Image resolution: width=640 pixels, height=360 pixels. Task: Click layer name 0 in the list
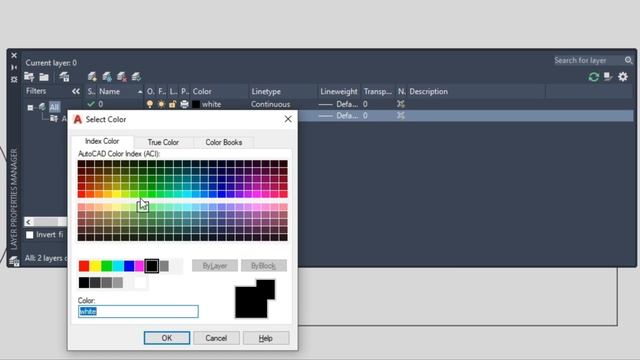(100, 104)
